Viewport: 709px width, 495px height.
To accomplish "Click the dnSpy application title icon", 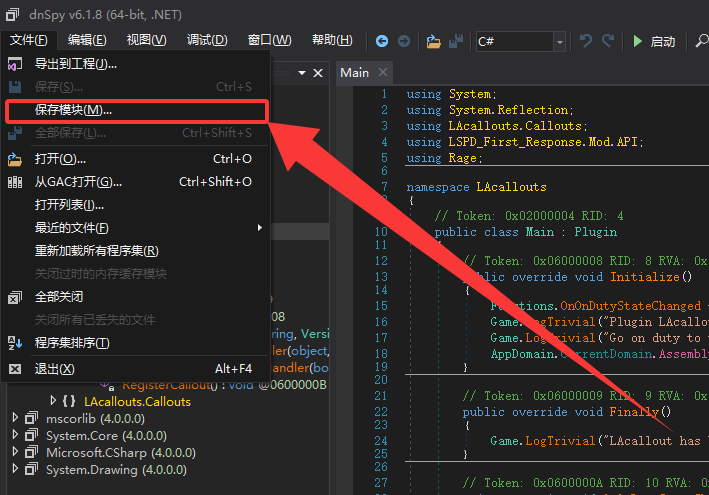I will pos(13,14).
